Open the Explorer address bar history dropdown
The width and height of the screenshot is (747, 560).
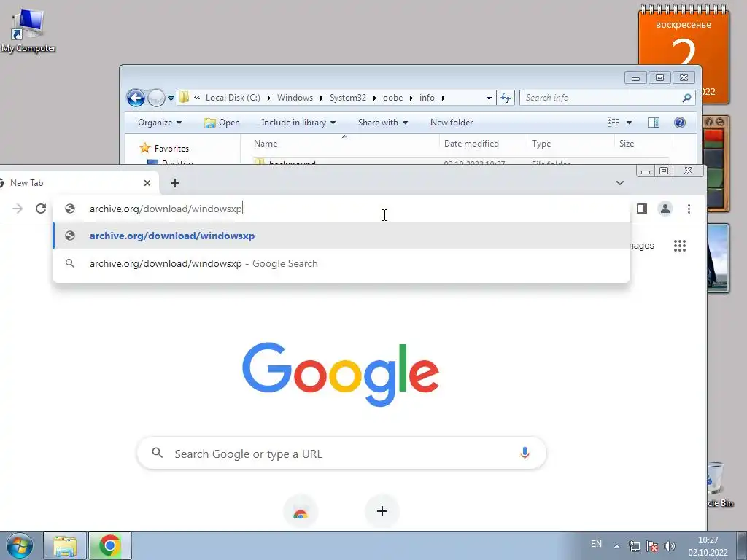pos(489,98)
